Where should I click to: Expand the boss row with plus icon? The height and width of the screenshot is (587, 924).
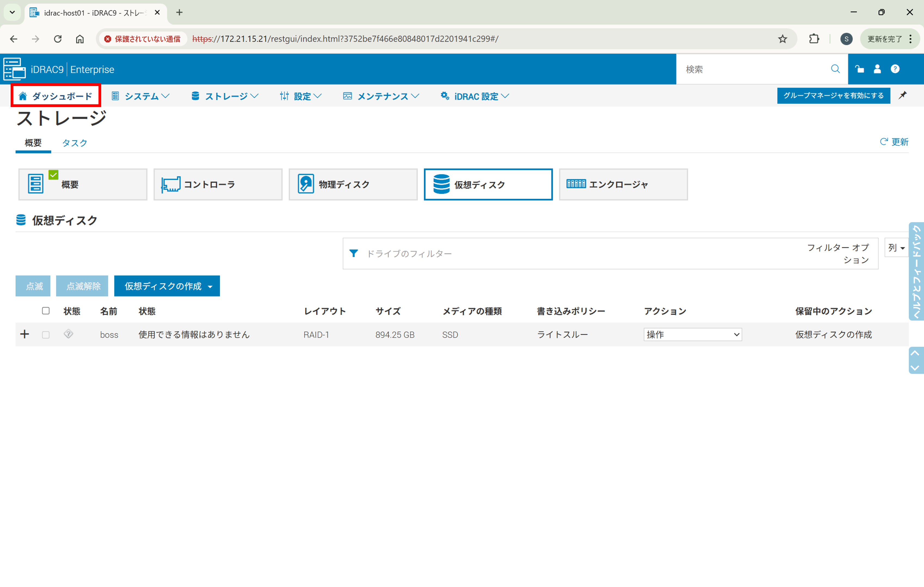coord(24,334)
